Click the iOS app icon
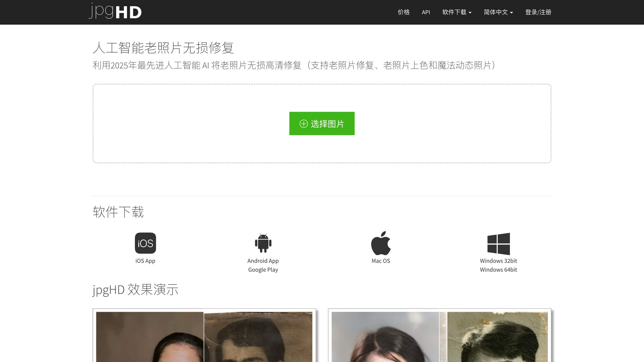This screenshot has height=362, width=644. point(145,243)
